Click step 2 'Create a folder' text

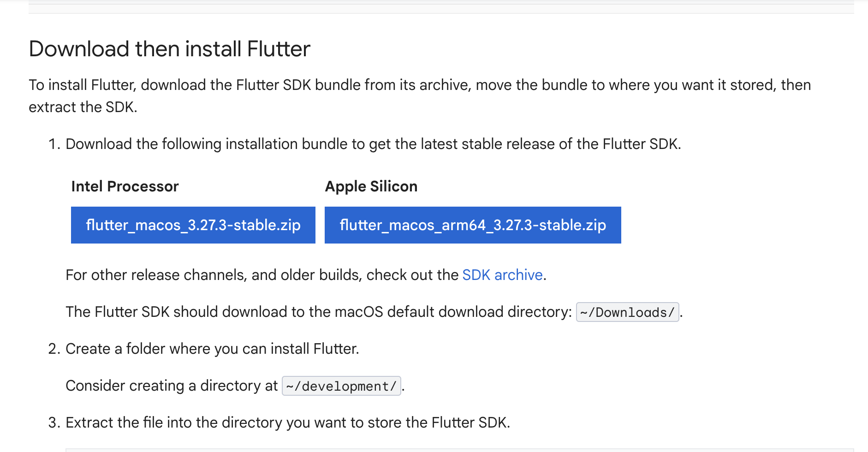click(212, 349)
